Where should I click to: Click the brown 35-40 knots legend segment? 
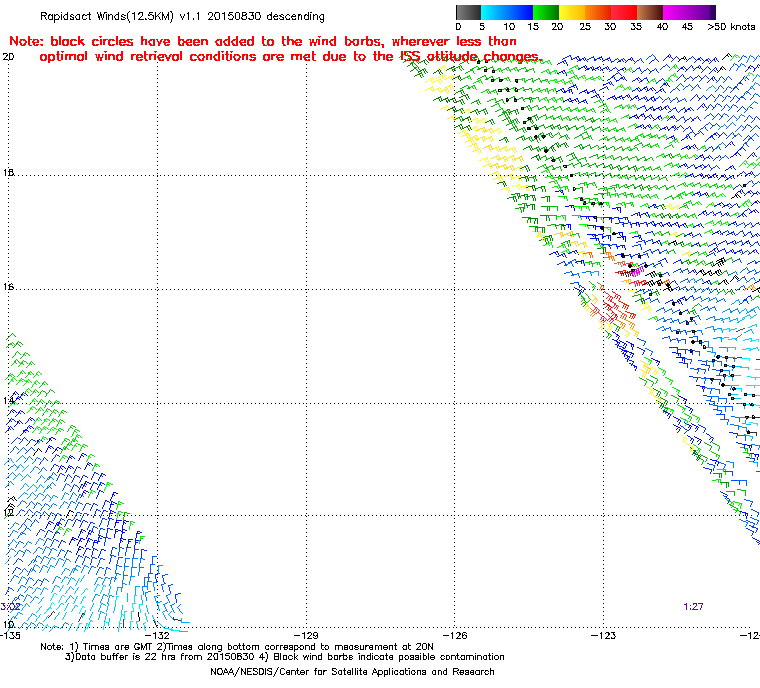[650, 12]
